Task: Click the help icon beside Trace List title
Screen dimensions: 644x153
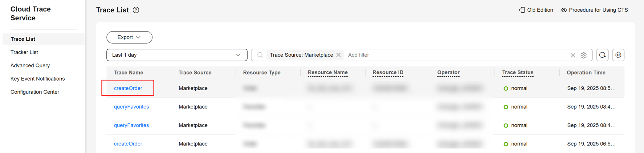Action: (x=136, y=10)
